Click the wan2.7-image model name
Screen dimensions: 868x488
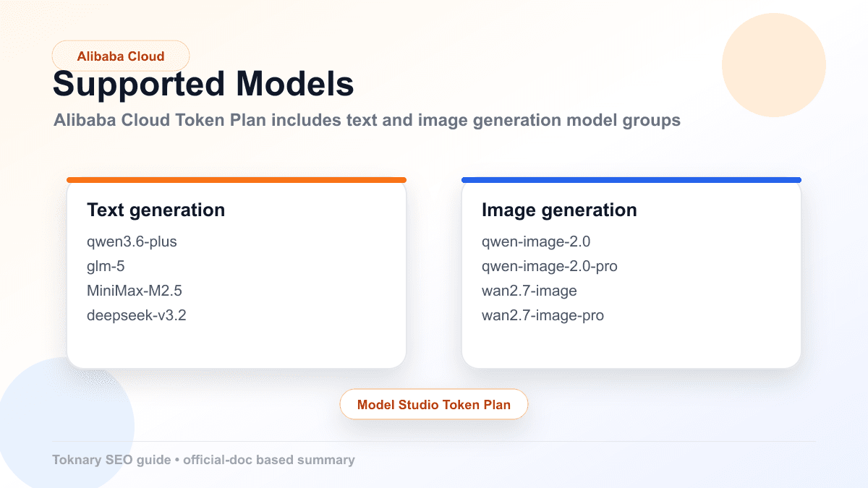pyautogui.click(x=529, y=291)
